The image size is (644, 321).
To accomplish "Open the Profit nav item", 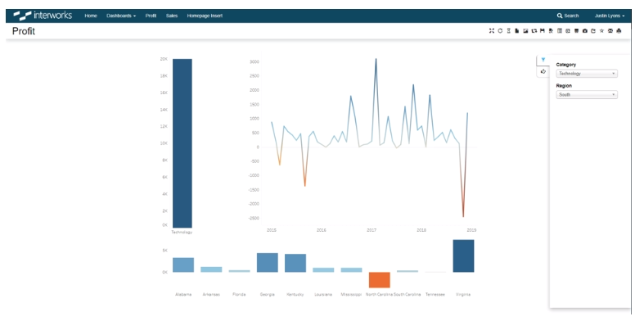I will click(151, 16).
